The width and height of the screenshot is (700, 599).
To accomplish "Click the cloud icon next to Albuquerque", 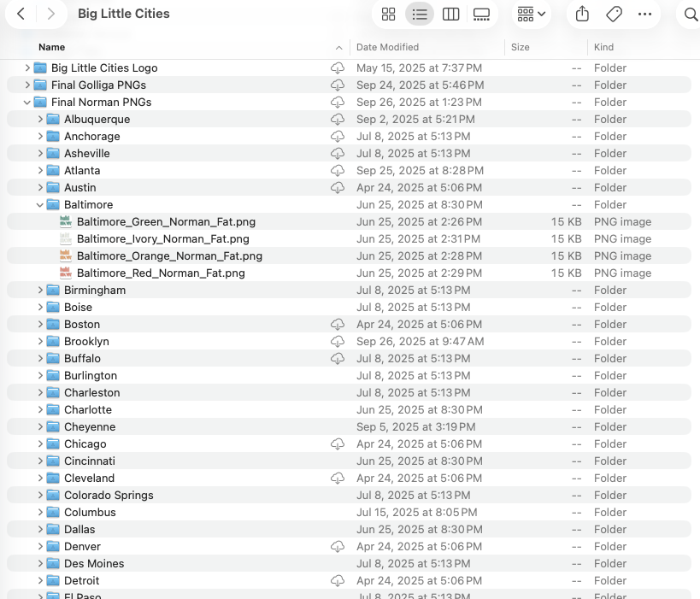I will tap(338, 119).
